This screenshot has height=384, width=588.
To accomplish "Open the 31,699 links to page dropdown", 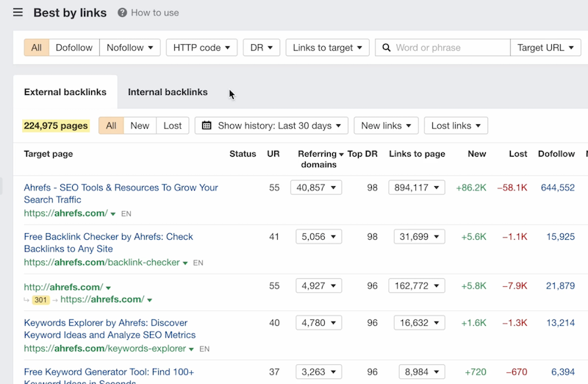I will tap(419, 236).
